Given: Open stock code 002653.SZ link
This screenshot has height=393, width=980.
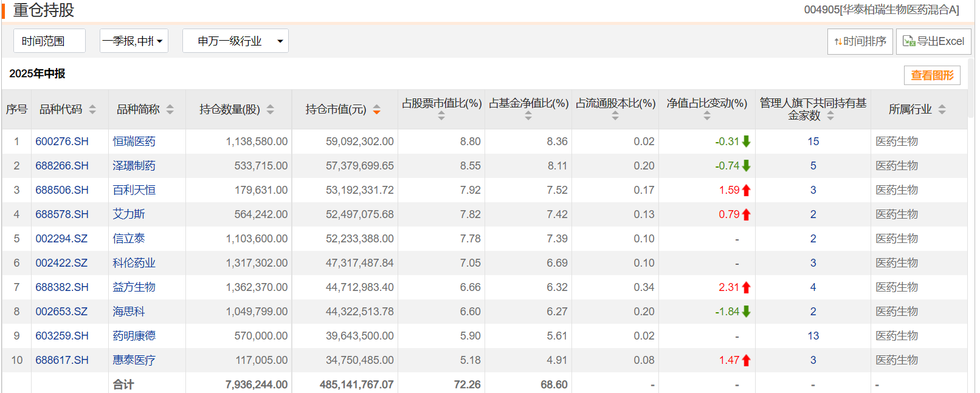Looking at the screenshot, I should [x=61, y=312].
